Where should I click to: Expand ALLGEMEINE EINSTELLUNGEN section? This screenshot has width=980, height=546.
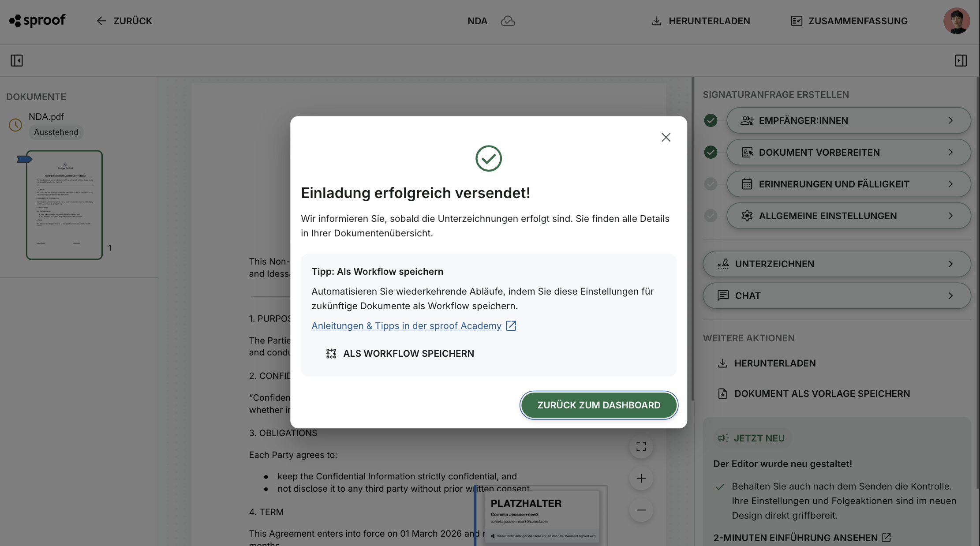click(849, 216)
